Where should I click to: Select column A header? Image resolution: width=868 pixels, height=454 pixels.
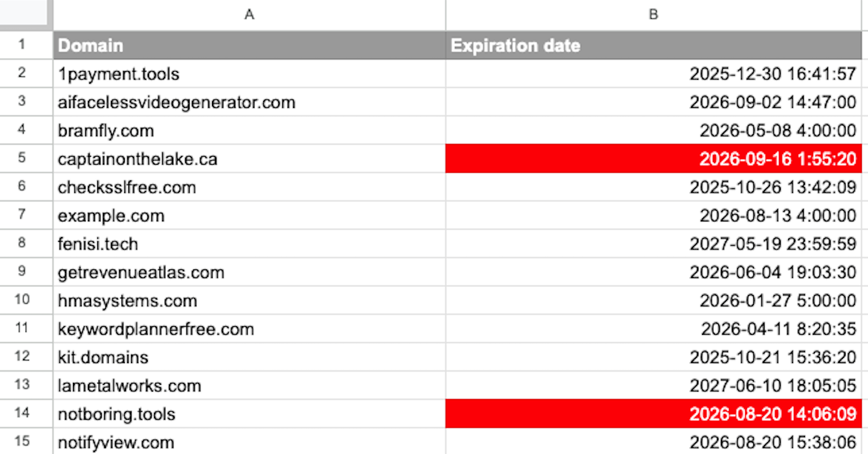(x=249, y=14)
